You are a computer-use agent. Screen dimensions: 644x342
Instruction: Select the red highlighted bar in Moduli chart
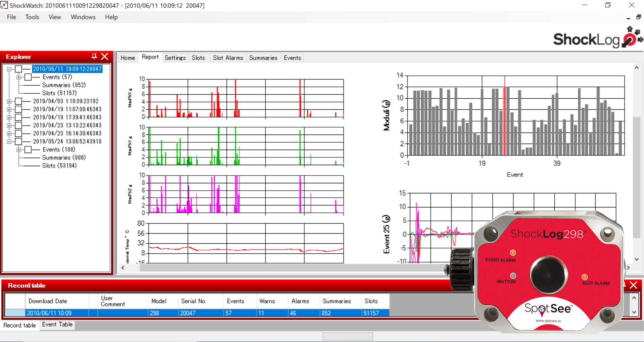(504, 121)
